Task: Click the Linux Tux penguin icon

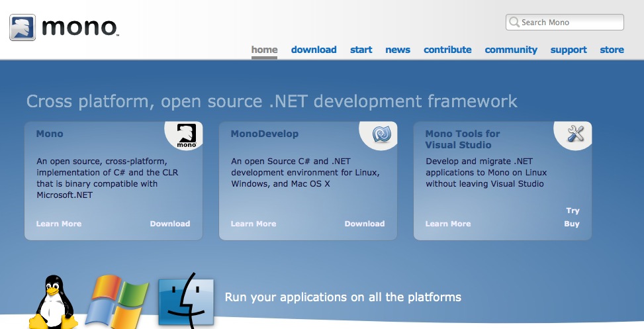Action: (54, 302)
